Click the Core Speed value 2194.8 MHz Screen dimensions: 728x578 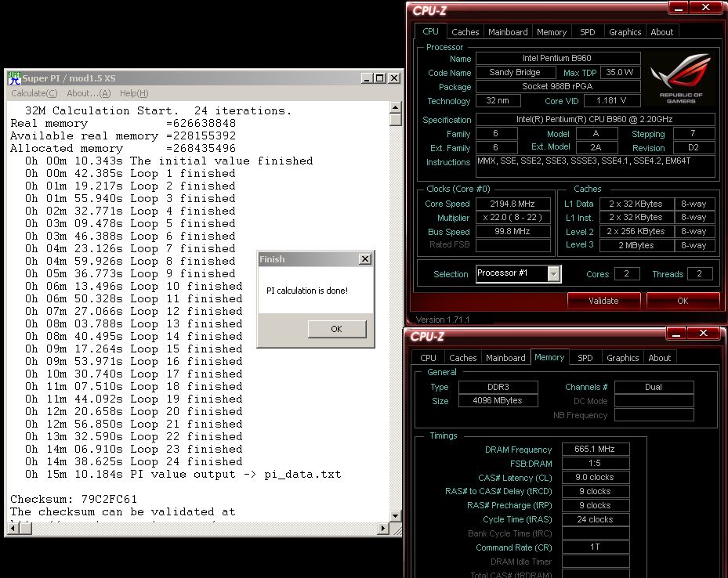click(x=513, y=204)
